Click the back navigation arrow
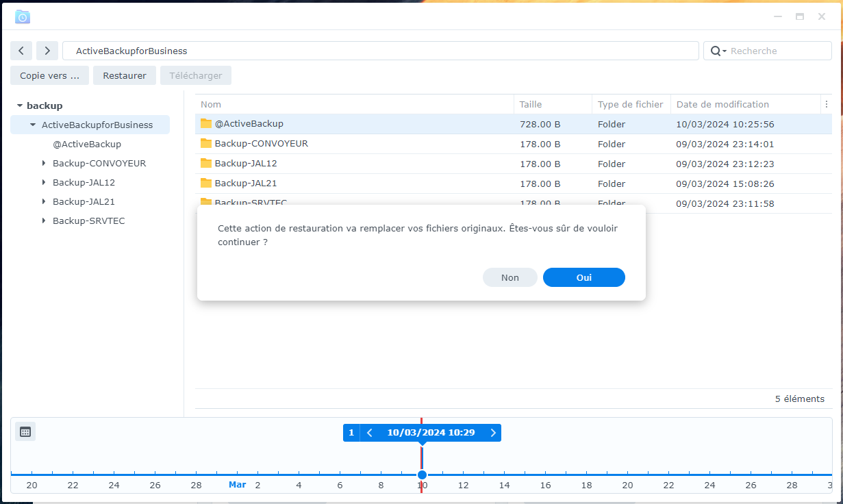 (21, 51)
